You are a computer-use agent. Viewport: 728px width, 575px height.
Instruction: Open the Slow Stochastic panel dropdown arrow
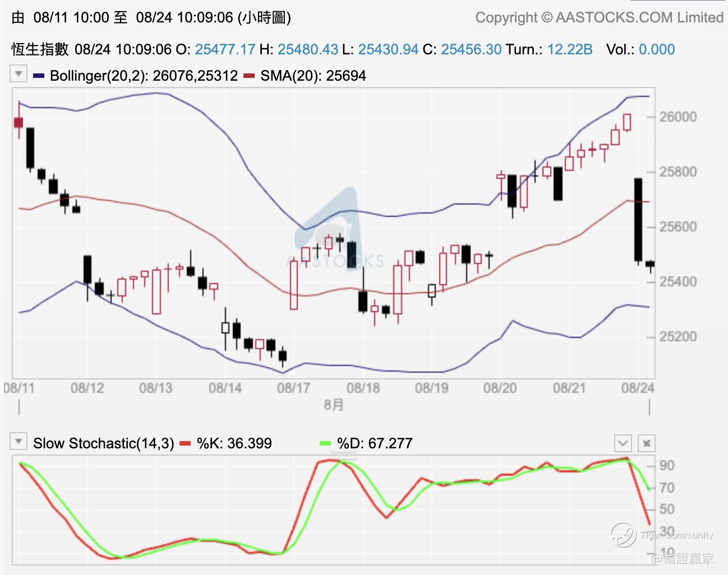19,442
